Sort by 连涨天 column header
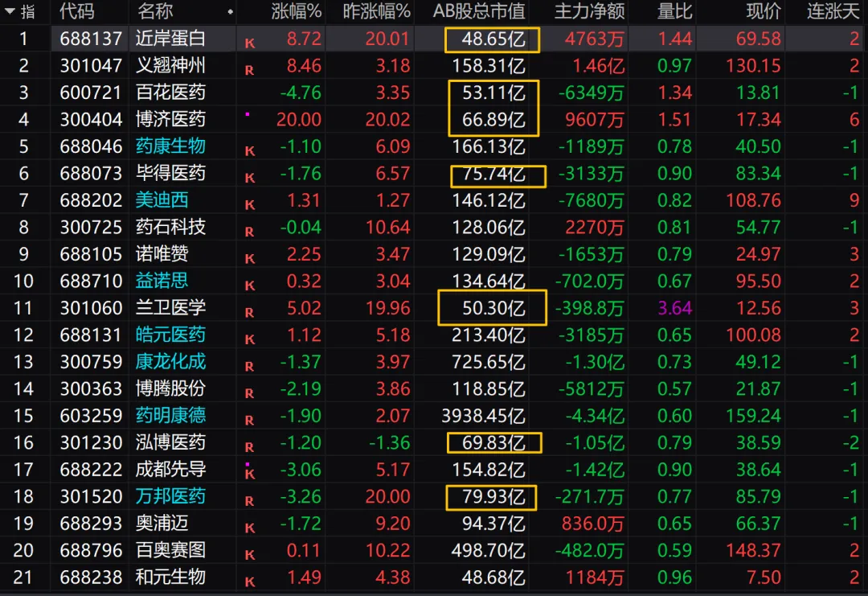 [x=833, y=11]
